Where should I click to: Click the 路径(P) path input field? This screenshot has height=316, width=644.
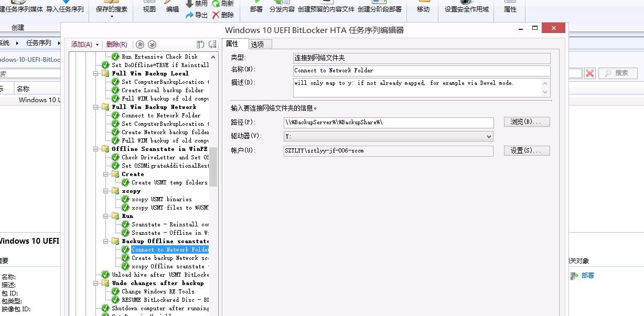coord(389,122)
